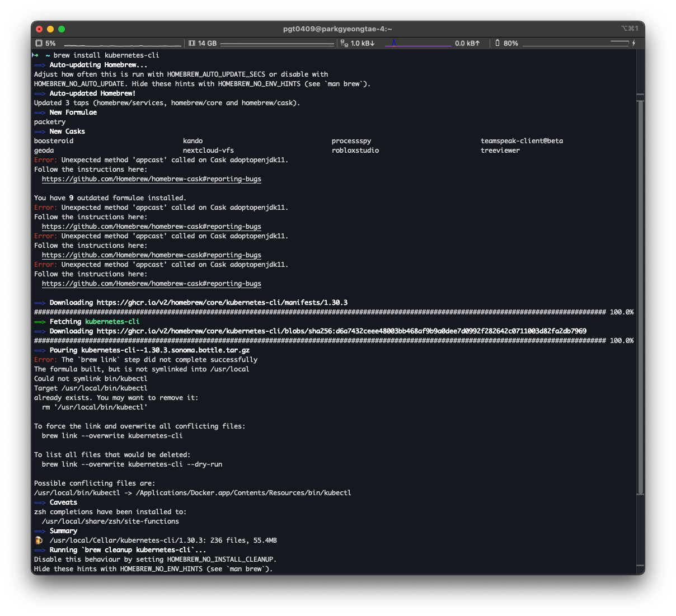Click '/usr/local/share/zsh/site-functions' path
This screenshot has height=616, width=676.
pos(110,521)
